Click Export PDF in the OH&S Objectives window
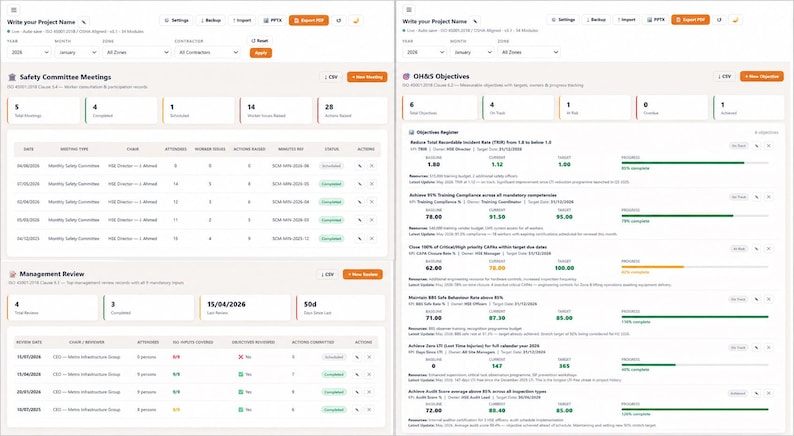This screenshot has width=794, height=436. [691, 20]
